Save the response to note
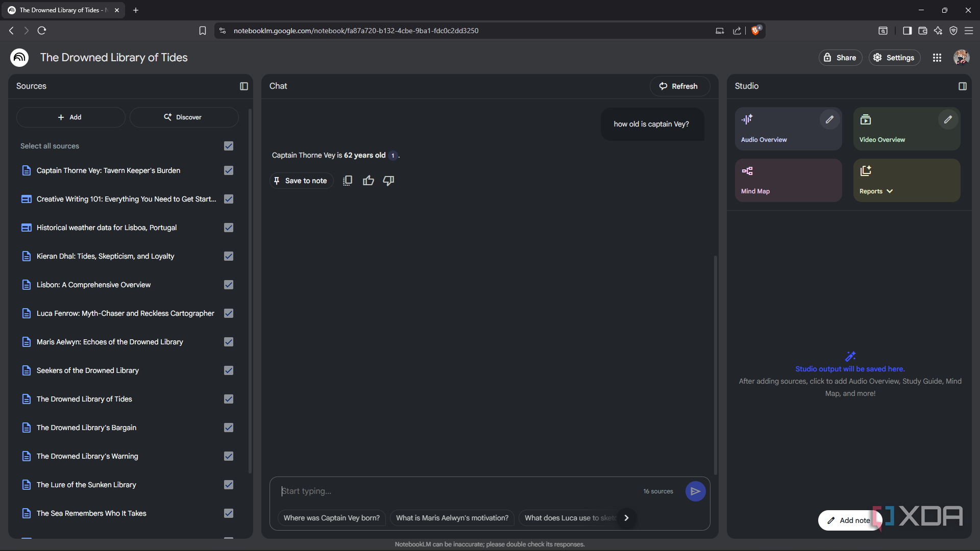Screen dimensions: 980x551 301,181
